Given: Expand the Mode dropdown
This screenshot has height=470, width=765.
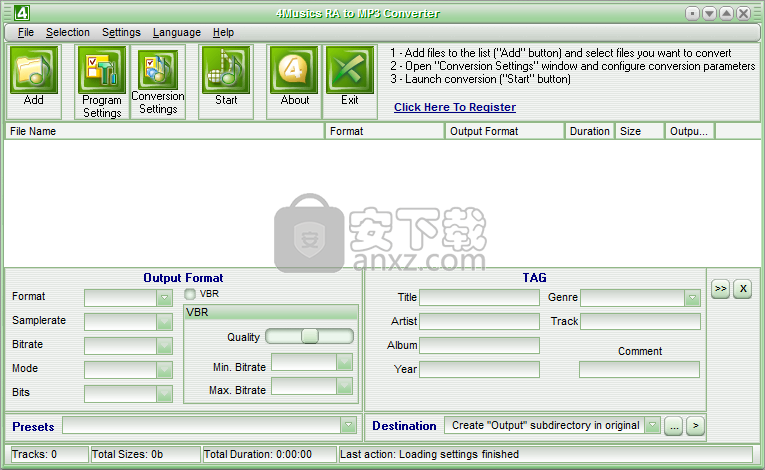Looking at the screenshot, I should (x=164, y=369).
